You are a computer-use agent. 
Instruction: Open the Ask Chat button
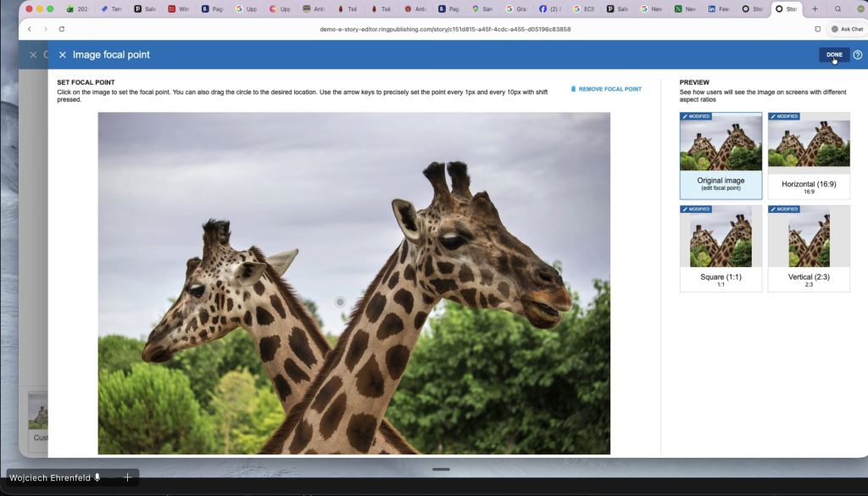(x=847, y=29)
